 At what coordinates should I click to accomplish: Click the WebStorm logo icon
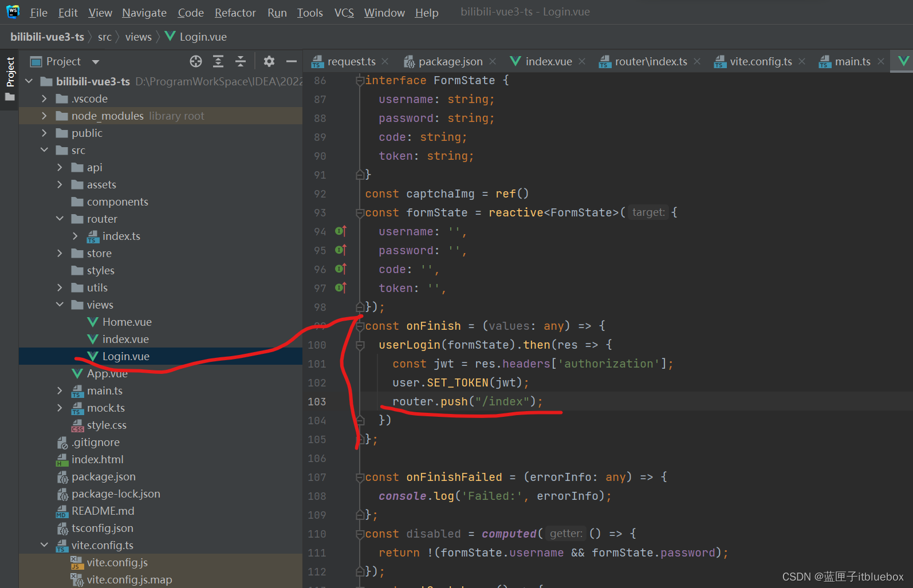13,12
